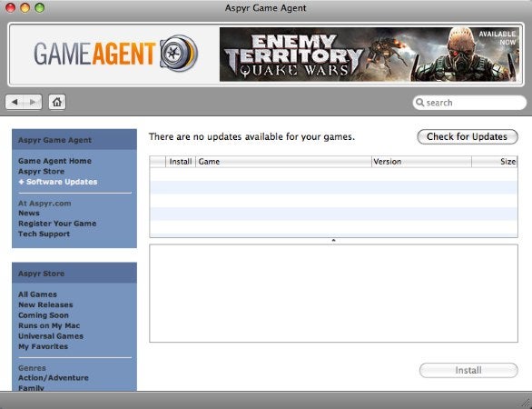The width and height of the screenshot is (532, 409).
Task: Click the yellow minimize window button
Action: pyautogui.click(x=25, y=7)
